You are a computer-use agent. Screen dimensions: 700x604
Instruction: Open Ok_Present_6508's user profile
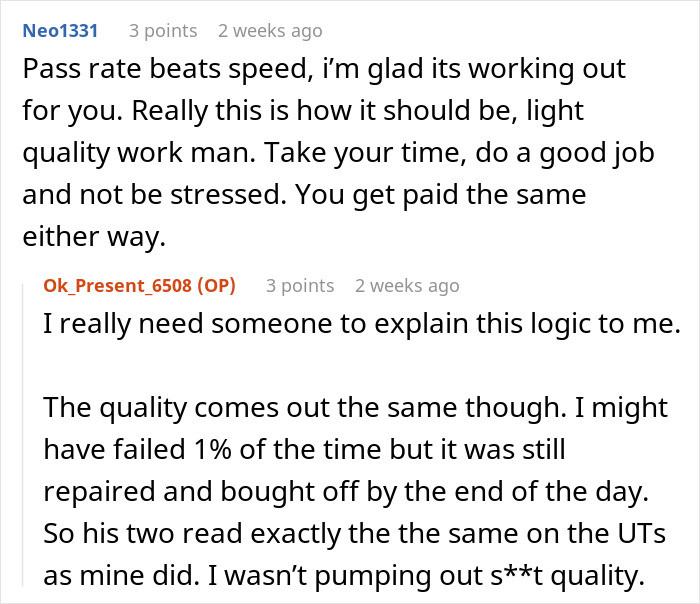122,286
